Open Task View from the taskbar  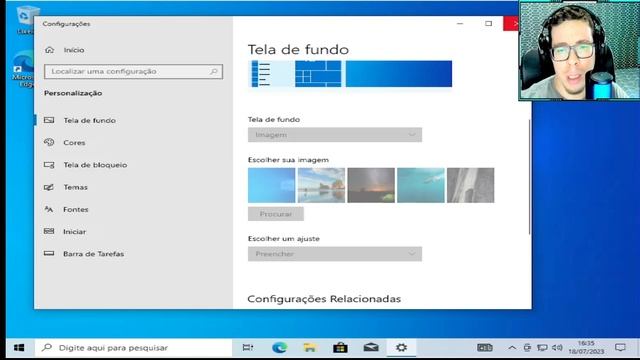pos(248,348)
